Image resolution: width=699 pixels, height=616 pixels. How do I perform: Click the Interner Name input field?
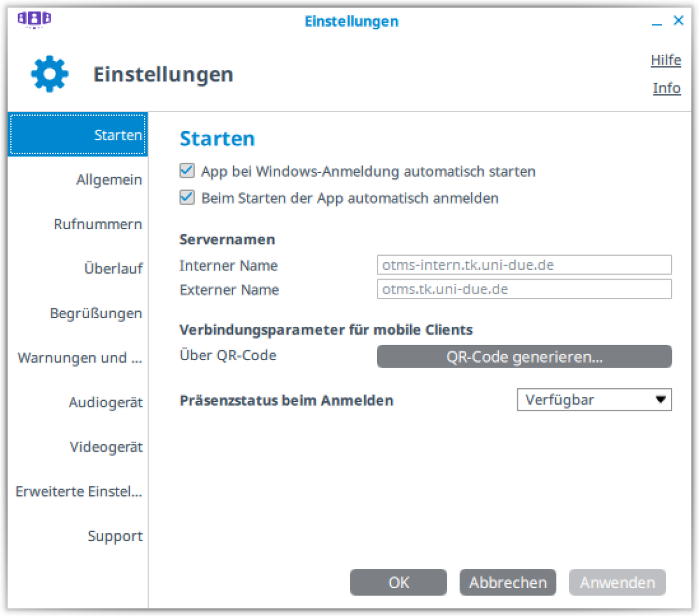coord(524,265)
